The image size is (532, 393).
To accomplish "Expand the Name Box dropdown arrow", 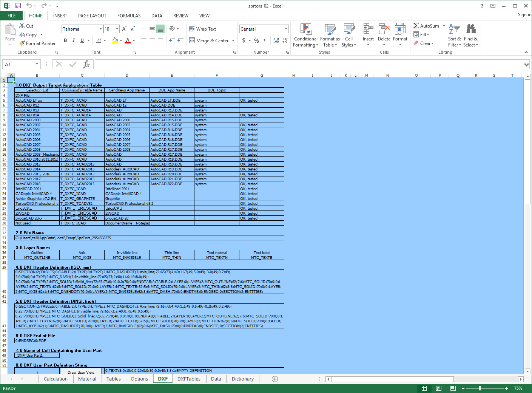I will click(x=37, y=64).
